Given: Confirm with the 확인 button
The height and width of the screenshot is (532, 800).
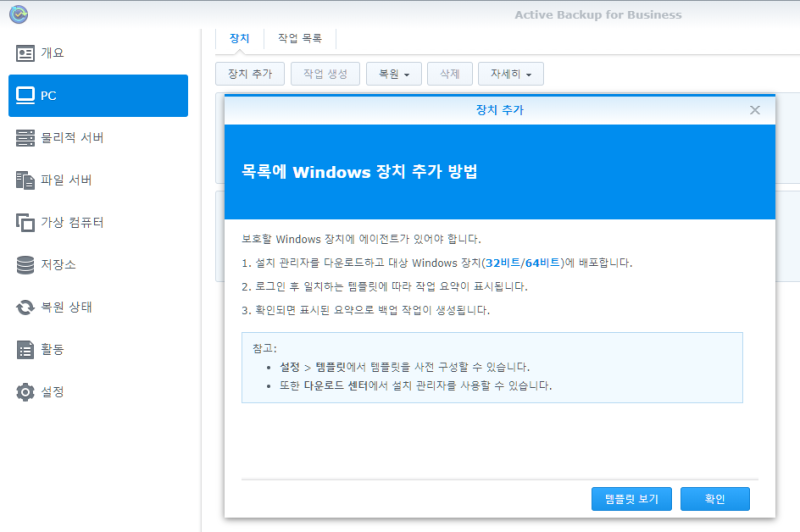Looking at the screenshot, I should pos(715,499).
